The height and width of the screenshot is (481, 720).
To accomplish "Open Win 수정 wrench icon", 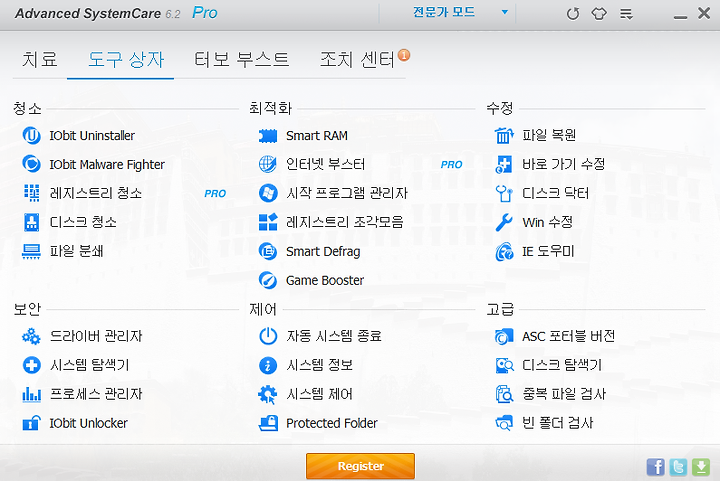I will click(504, 223).
